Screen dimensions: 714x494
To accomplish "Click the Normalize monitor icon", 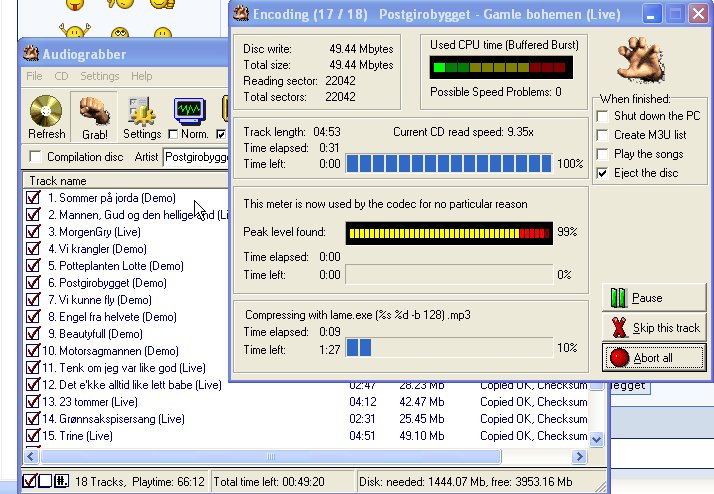I will pos(189,111).
